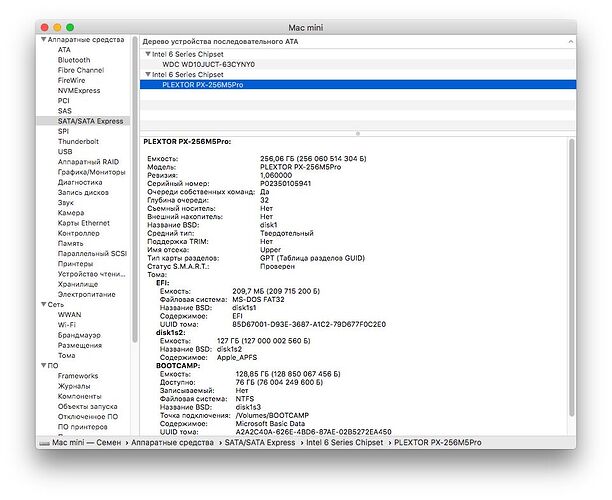Open Электропитание sidebar item
This screenshot has width=612, height=500.
point(87,294)
